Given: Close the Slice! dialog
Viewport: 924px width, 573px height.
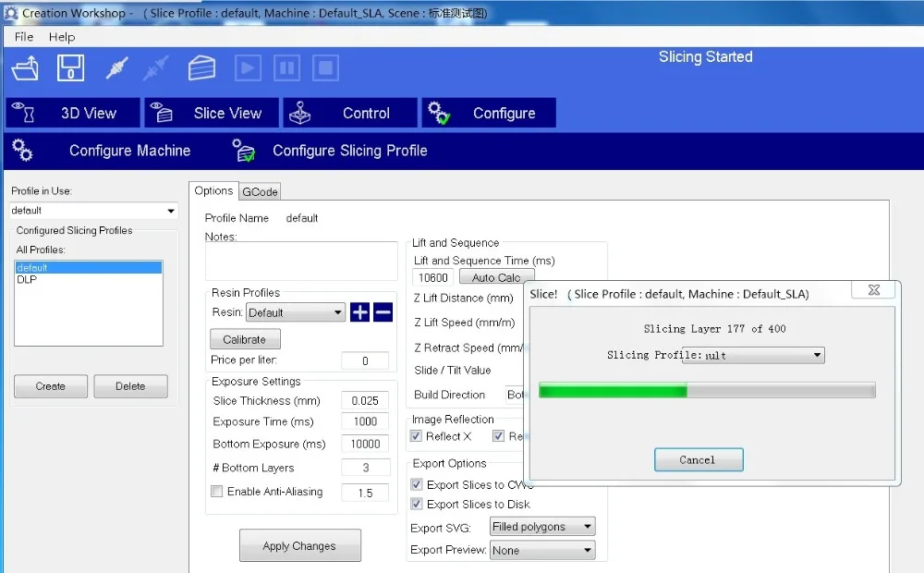Looking at the screenshot, I should 874,289.
